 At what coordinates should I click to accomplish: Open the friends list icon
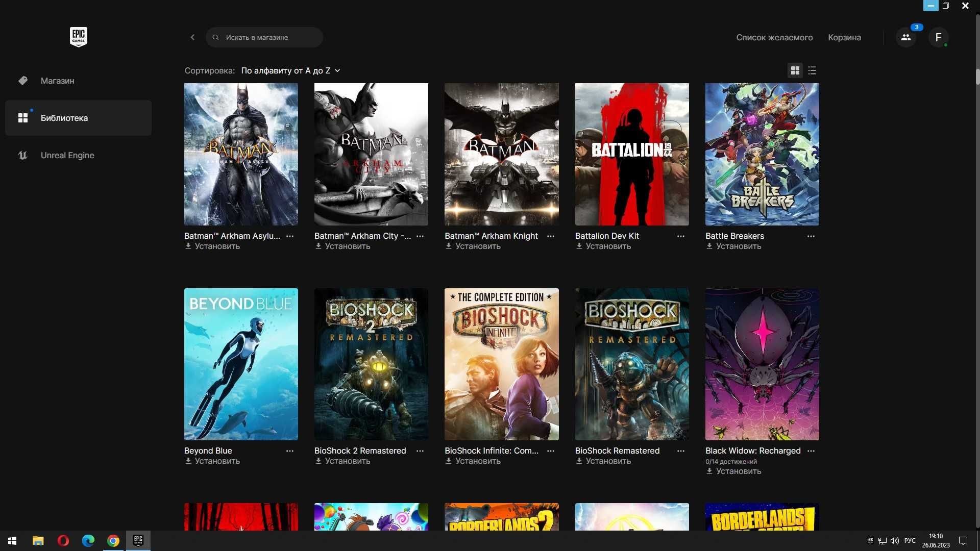pos(905,37)
